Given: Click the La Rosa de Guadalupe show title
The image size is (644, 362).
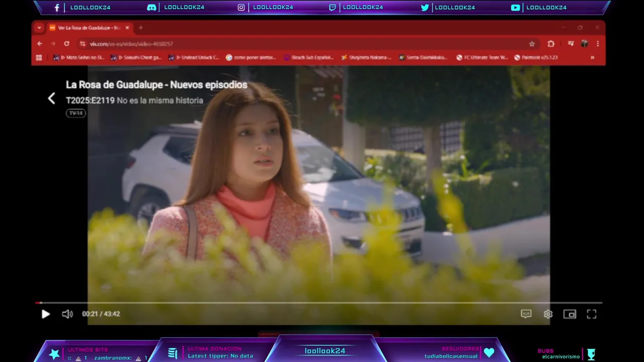Looking at the screenshot, I should click(x=156, y=85).
